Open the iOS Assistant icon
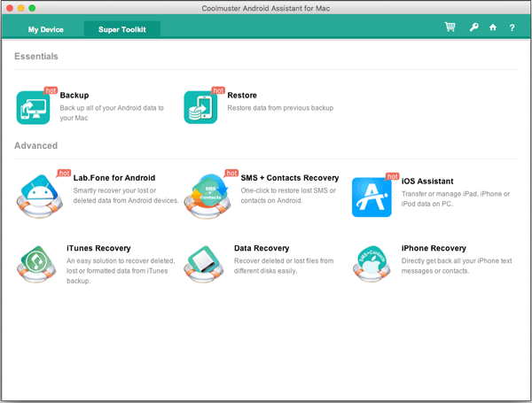The height and width of the screenshot is (403, 532). coord(372,197)
